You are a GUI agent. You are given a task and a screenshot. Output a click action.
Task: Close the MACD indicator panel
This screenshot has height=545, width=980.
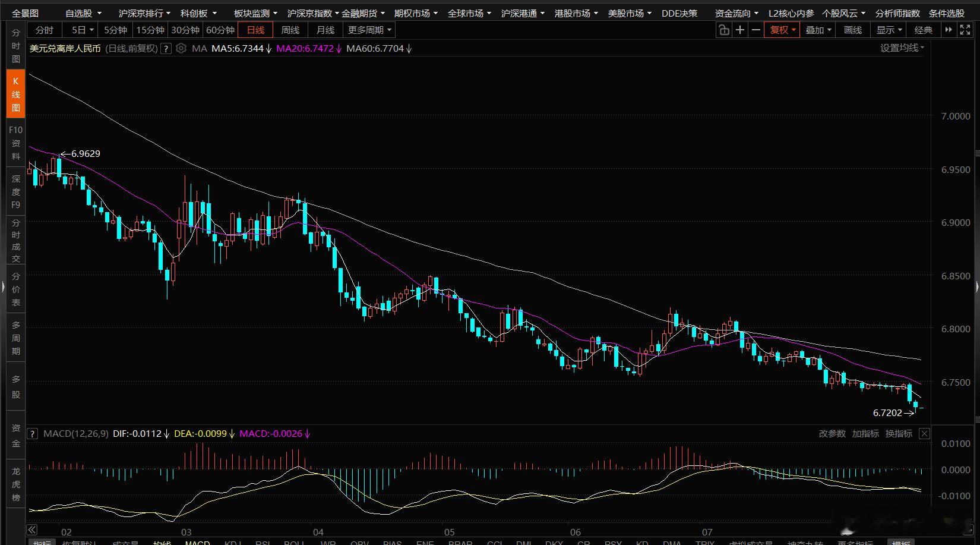pos(924,434)
